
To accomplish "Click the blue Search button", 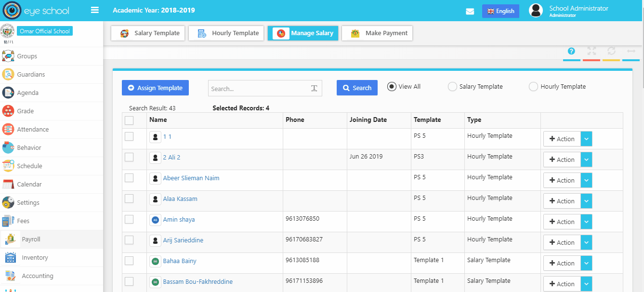I will [357, 88].
